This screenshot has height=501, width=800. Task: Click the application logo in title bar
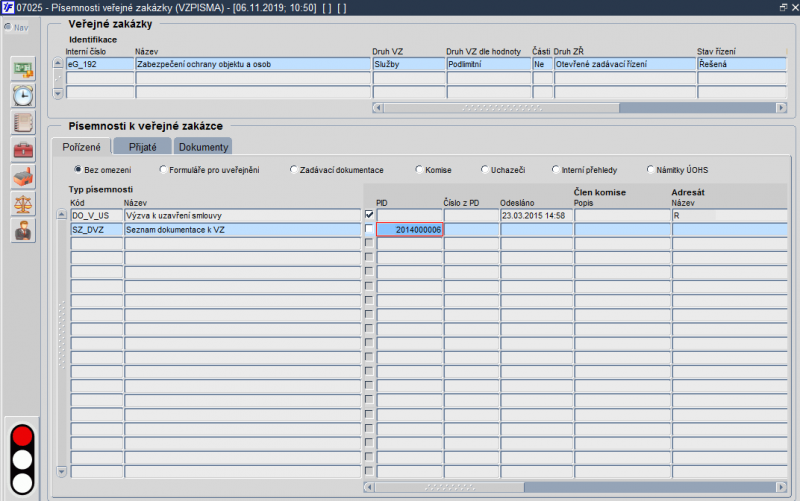[x=7, y=7]
